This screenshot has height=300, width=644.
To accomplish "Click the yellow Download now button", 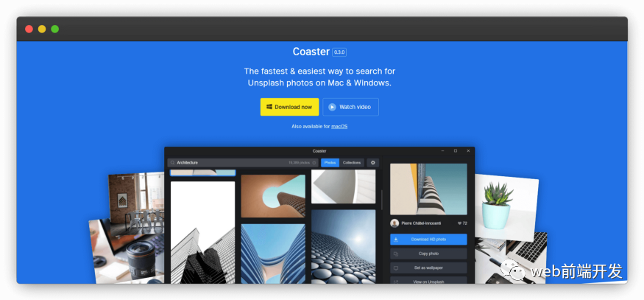I will (289, 107).
